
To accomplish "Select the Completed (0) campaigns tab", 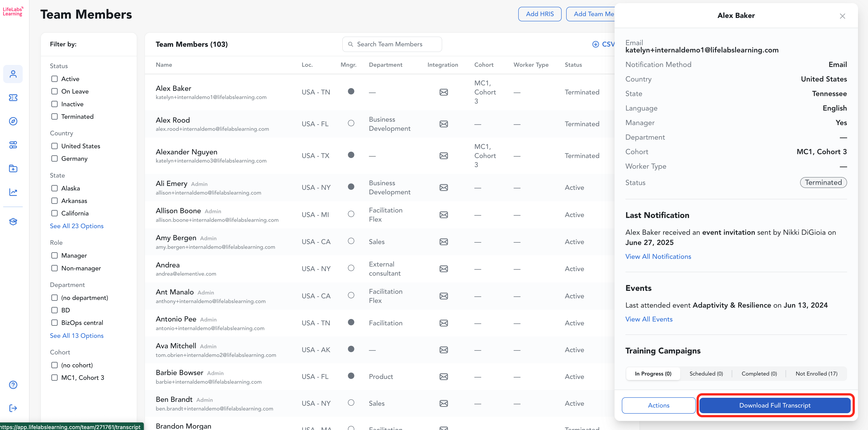I will [x=759, y=374].
